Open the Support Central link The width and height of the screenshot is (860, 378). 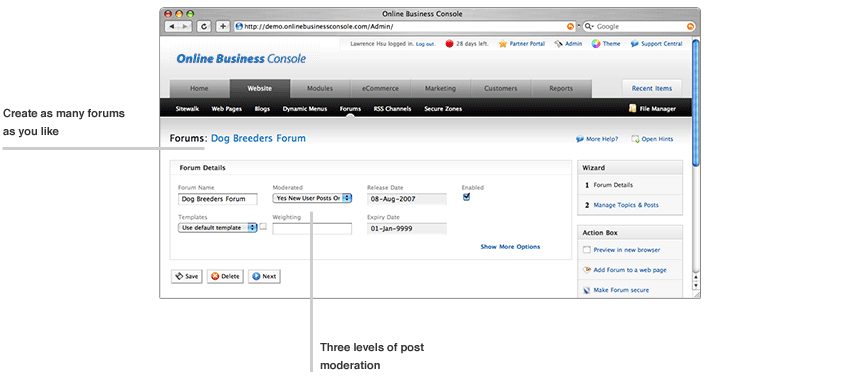pyautogui.click(x=661, y=44)
